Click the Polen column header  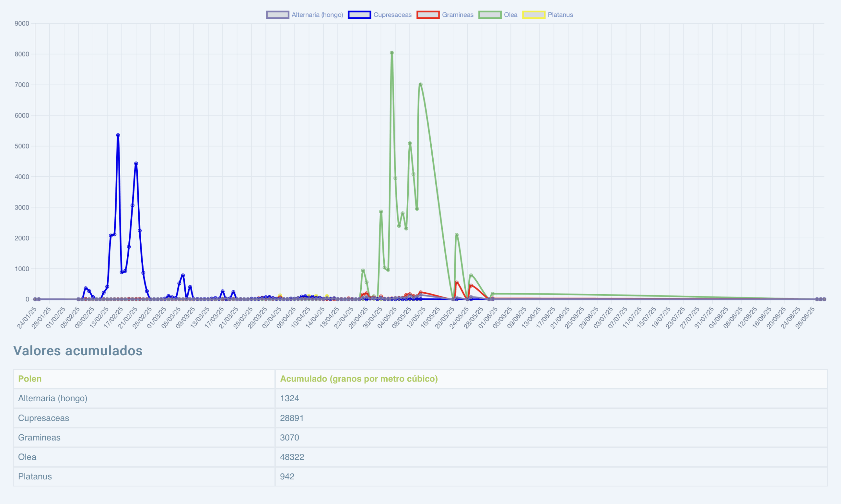click(x=30, y=379)
